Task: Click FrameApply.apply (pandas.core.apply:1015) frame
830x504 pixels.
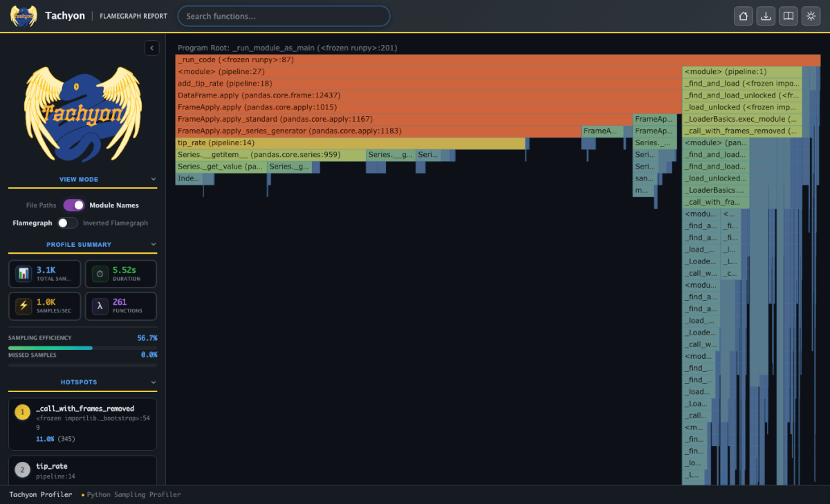Action: point(428,107)
